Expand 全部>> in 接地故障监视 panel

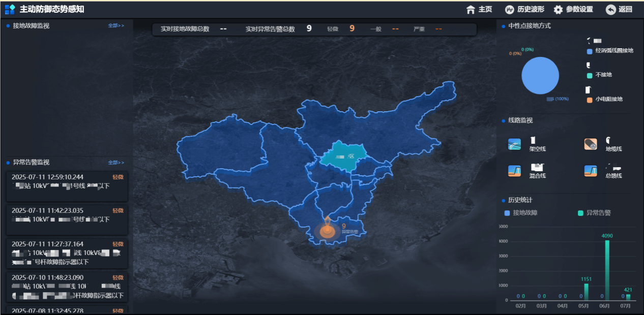[116, 25]
